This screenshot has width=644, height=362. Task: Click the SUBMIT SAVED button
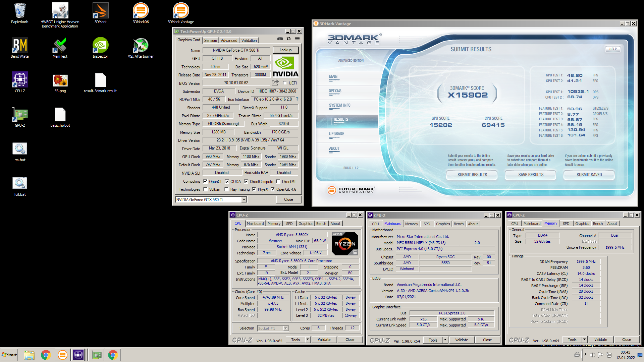point(589,175)
